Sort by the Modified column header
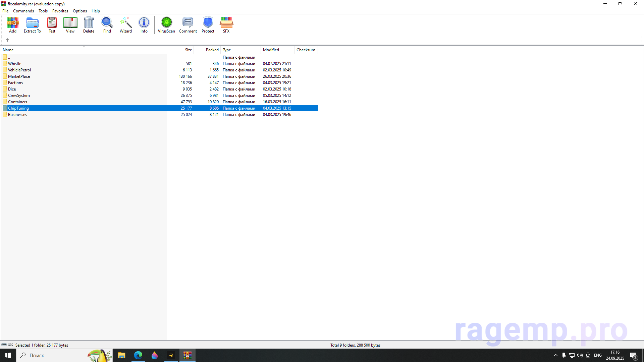Image resolution: width=644 pixels, height=362 pixels. [x=271, y=50]
